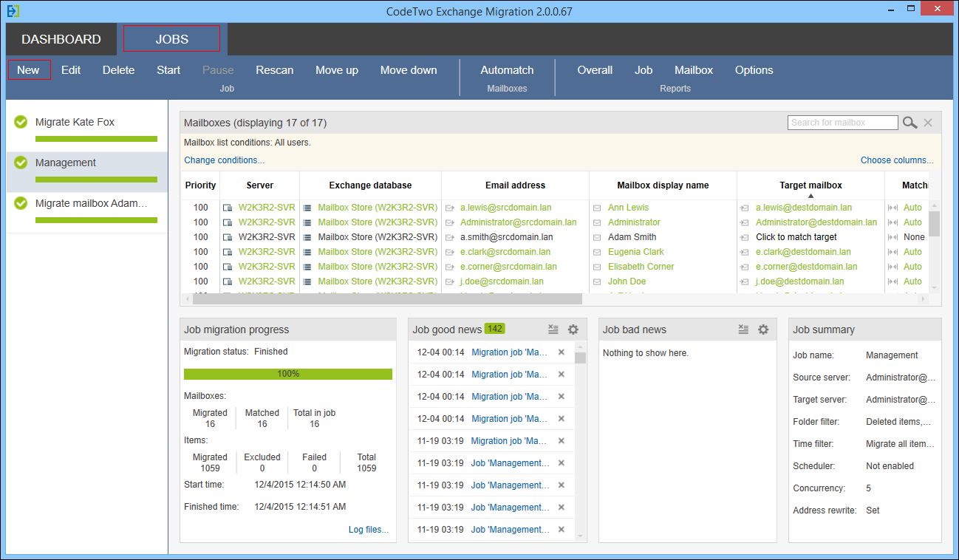Click match type icon in Administrator row
Viewport: 959px width, 560px height.
pos(893,222)
